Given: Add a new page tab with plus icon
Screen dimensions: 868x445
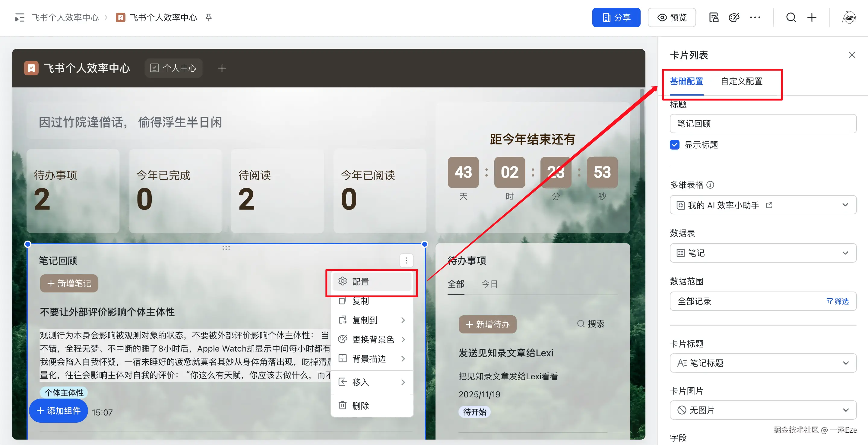Looking at the screenshot, I should [222, 68].
